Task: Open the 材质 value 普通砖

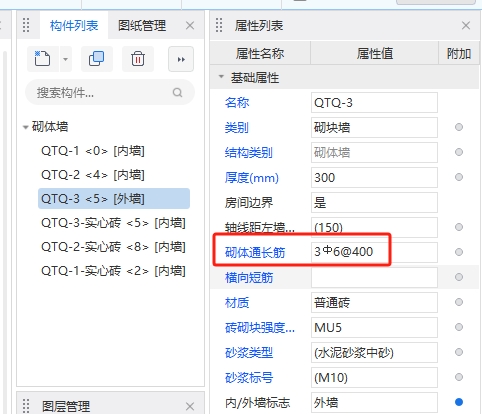Action: [x=374, y=302]
